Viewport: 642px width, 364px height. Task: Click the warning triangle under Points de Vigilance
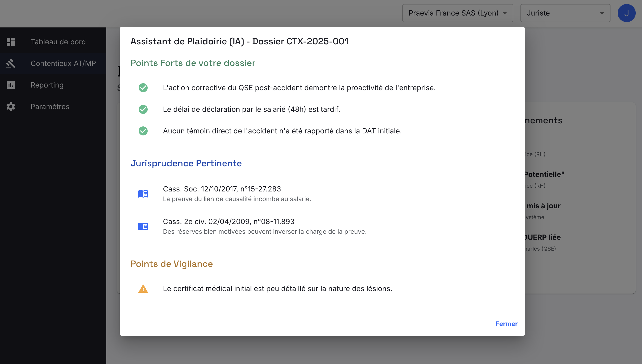click(143, 289)
